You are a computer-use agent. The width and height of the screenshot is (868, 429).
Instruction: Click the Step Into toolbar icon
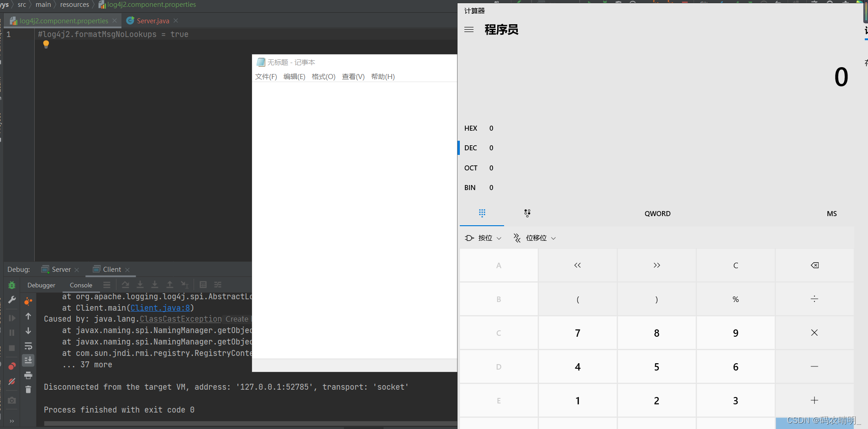140,285
